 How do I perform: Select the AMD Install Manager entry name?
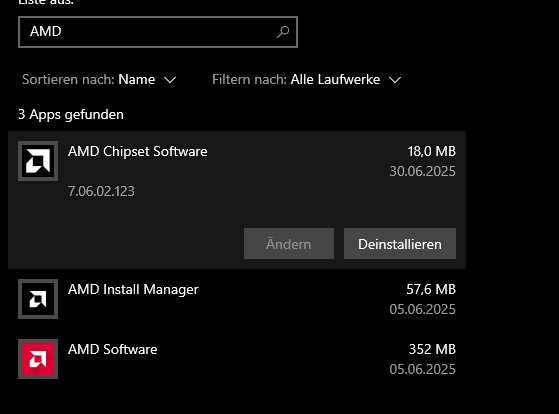(133, 290)
